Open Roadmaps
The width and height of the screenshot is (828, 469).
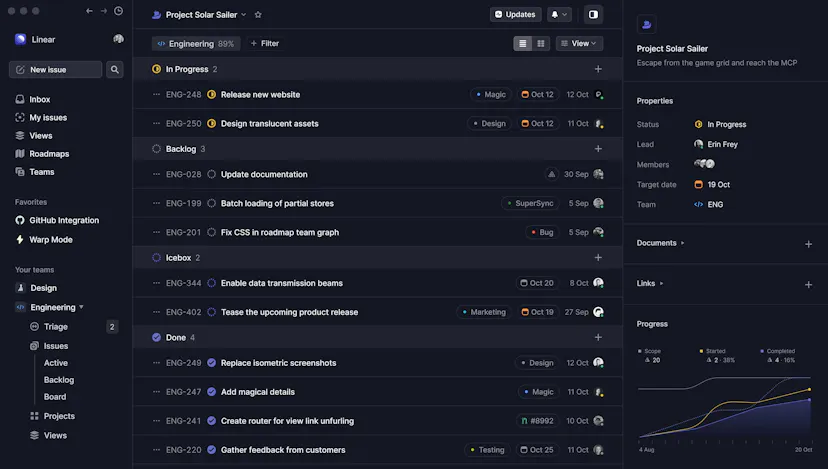tap(42, 154)
